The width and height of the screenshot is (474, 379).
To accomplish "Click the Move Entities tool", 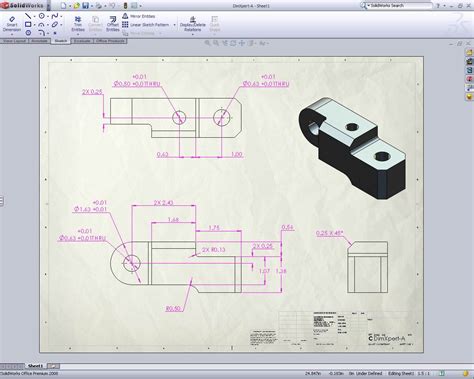I will [x=139, y=33].
